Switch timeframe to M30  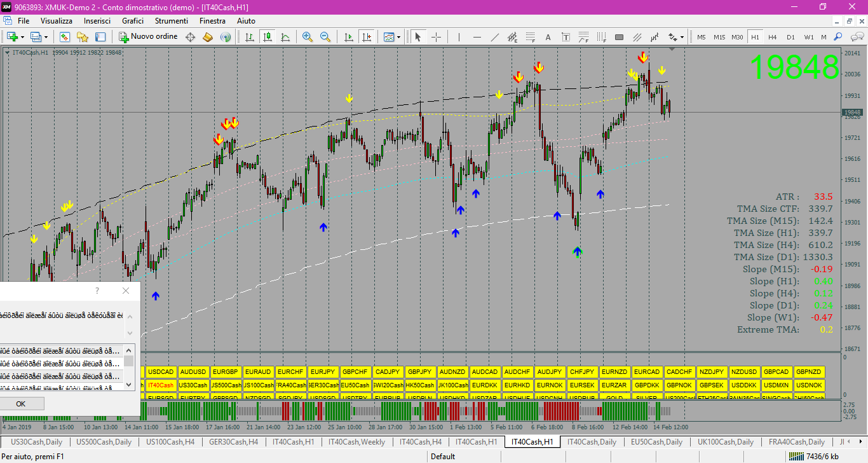point(737,37)
